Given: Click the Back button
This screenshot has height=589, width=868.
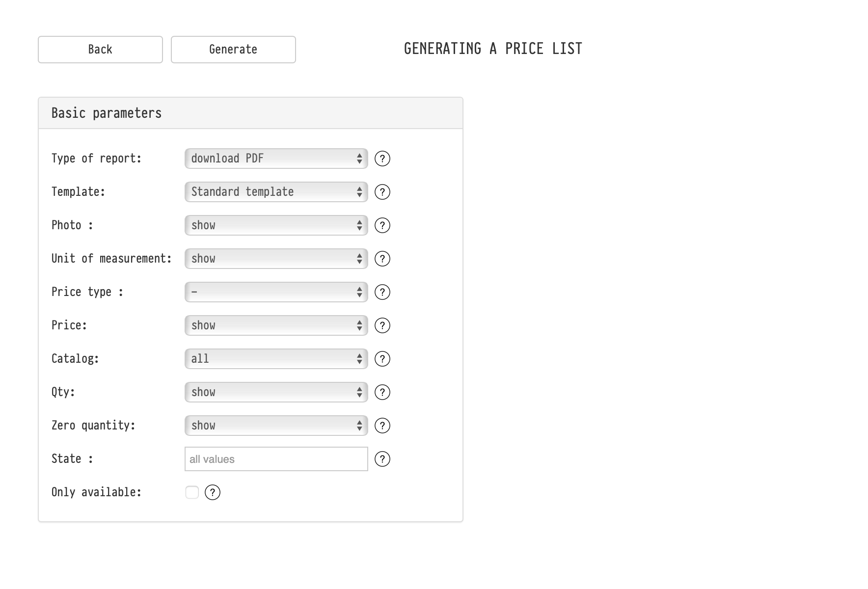Looking at the screenshot, I should coord(100,50).
